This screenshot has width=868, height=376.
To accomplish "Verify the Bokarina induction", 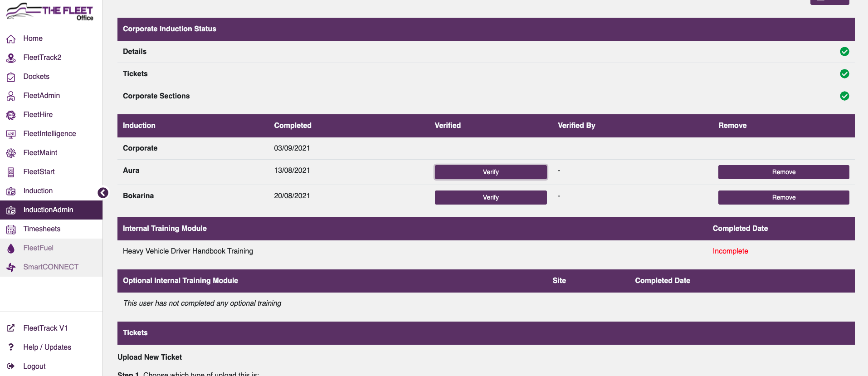I will coord(491,198).
